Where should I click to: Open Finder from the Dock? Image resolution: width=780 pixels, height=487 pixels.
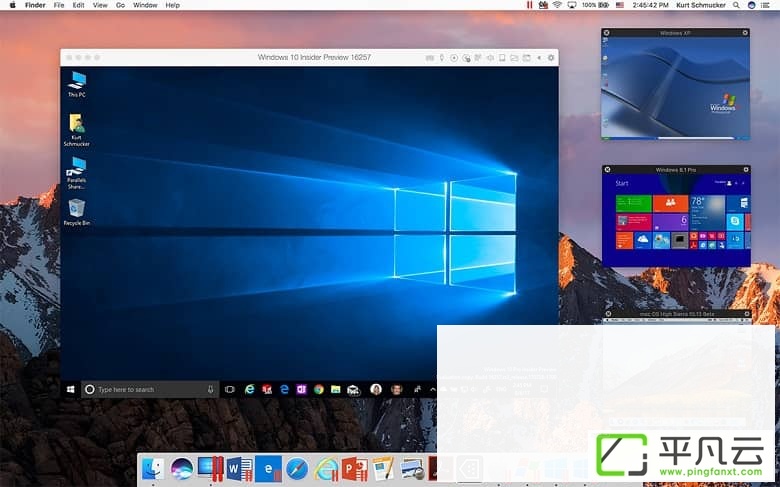click(x=152, y=469)
